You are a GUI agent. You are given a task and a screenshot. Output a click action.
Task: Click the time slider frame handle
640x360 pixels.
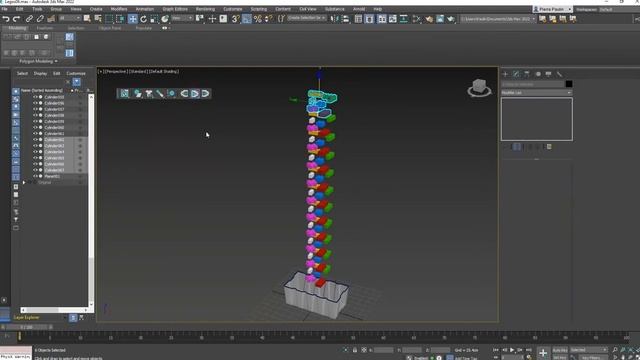(27, 327)
